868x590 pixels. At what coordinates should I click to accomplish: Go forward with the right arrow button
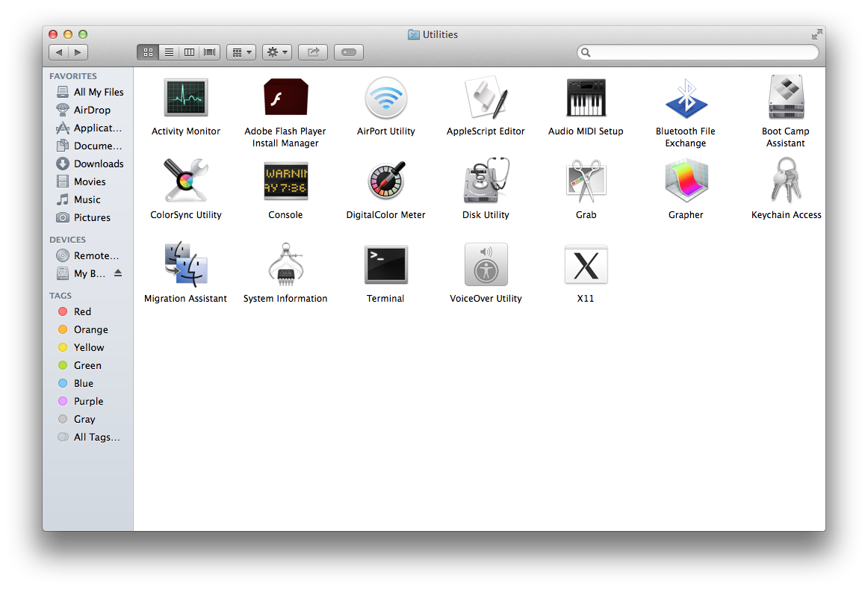point(78,52)
